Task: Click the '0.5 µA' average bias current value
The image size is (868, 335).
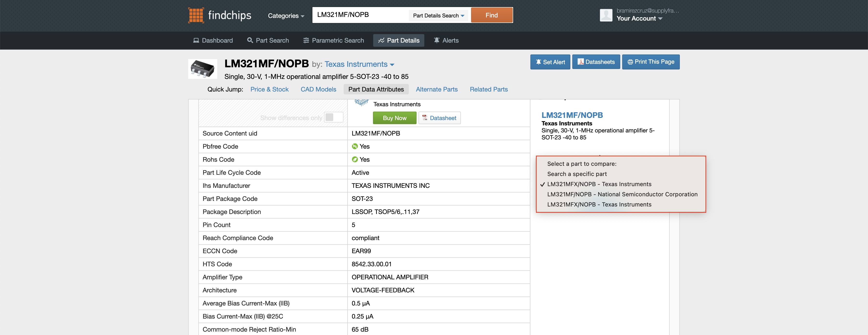Action: coord(361,304)
